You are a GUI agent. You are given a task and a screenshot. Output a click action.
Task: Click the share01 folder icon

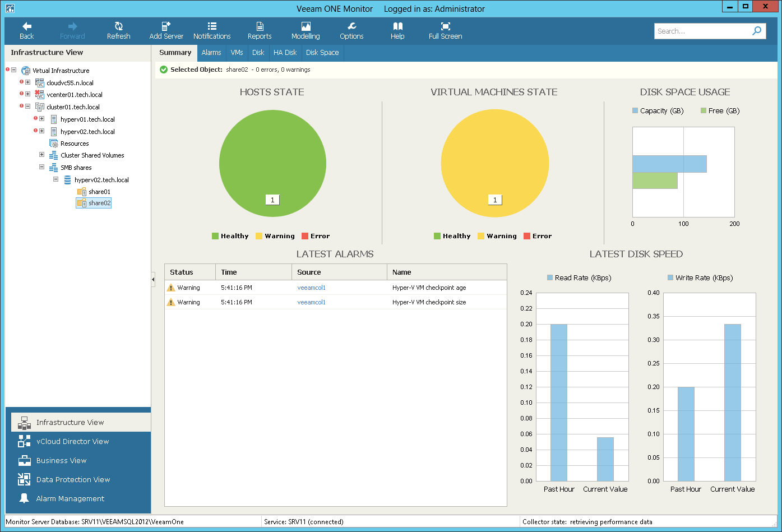point(82,192)
